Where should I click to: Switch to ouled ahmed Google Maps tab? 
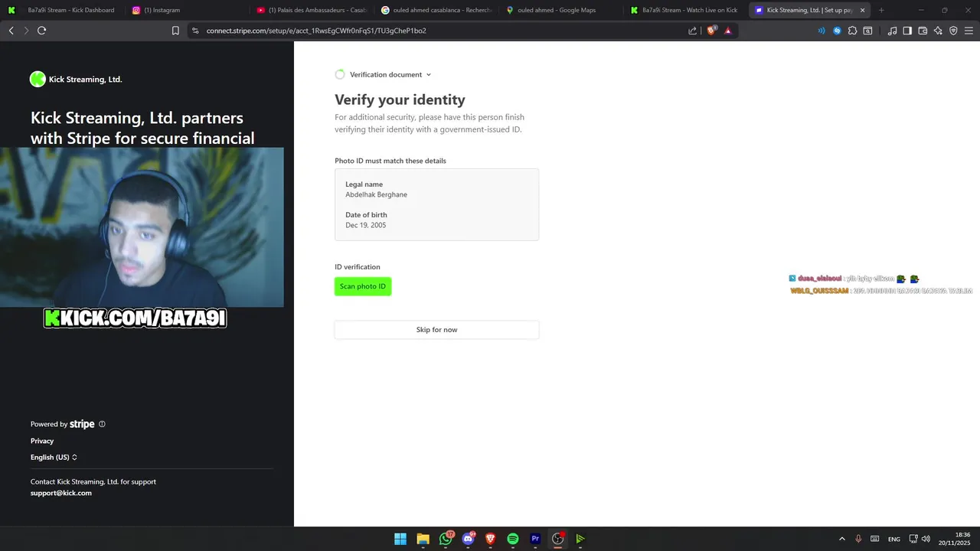560,10
